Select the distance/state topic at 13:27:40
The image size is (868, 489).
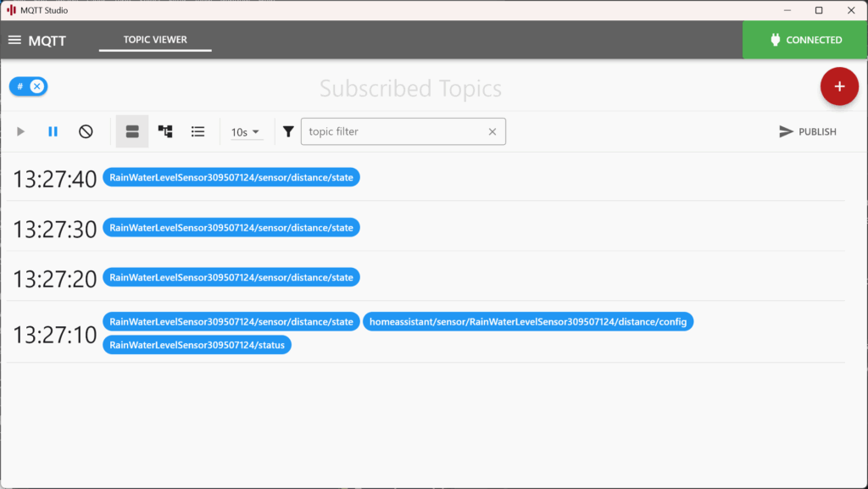click(231, 178)
